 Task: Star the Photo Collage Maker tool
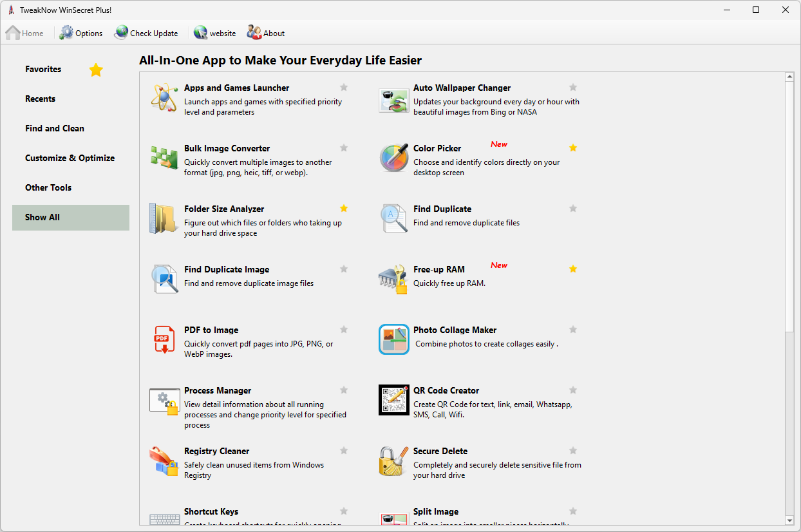coord(573,330)
